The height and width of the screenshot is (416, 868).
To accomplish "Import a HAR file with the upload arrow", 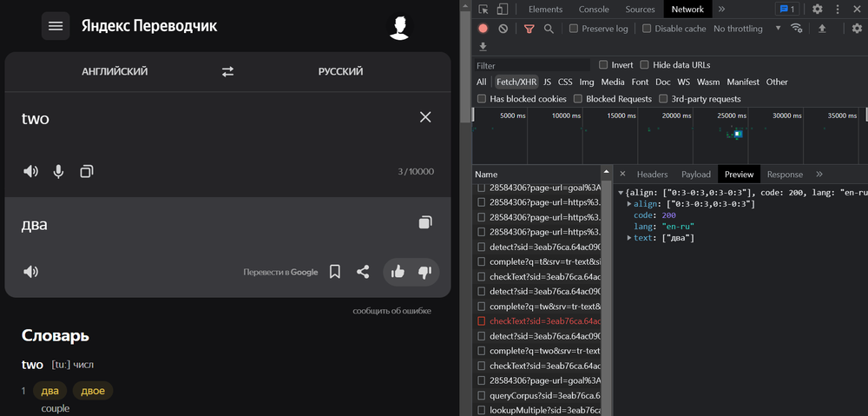I will point(822,29).
